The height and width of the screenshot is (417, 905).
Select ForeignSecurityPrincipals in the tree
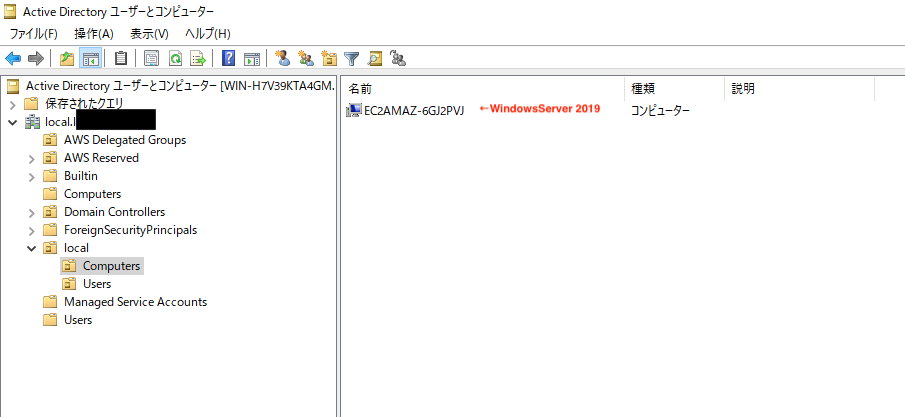tap(130, 230)
